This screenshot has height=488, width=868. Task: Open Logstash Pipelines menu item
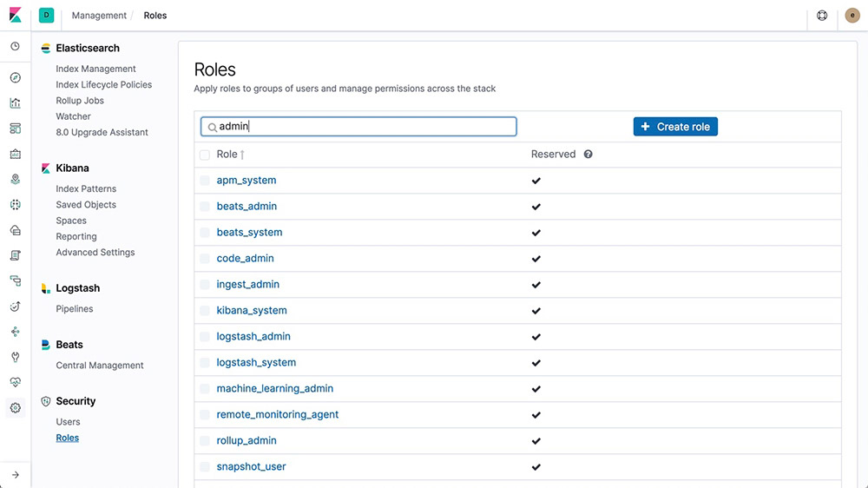click(74, 309)
